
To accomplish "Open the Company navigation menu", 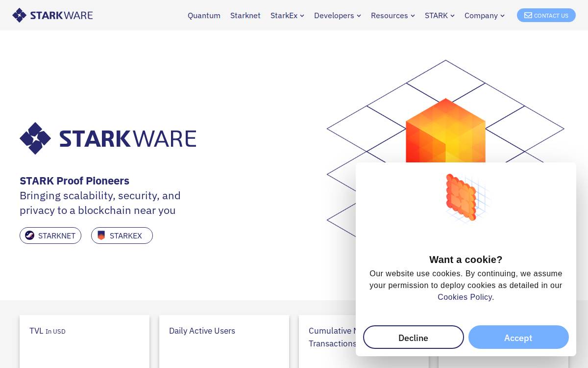I will [x=484, y=15].
